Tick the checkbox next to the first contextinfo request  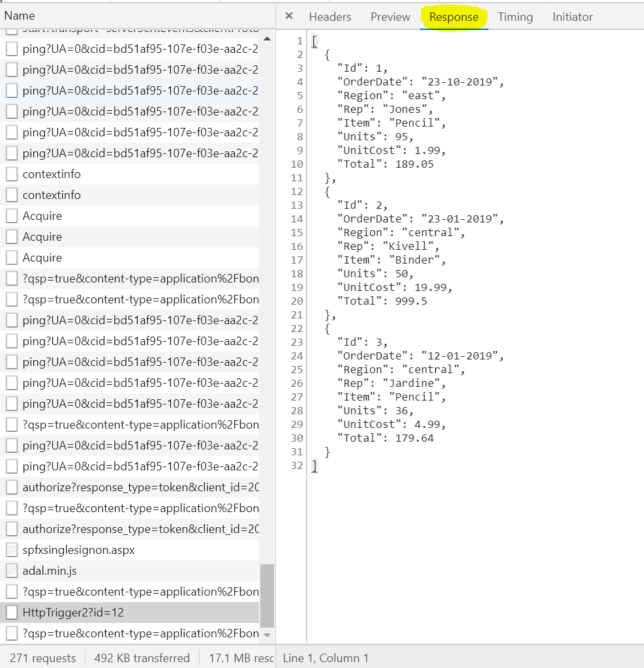pos(10,174)
